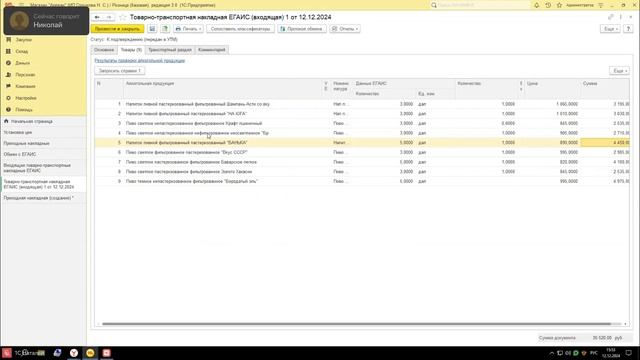This screenshot has height=360, width=640.
Task: Open the "Еще" menu above the goods table
Action: tap(620, 71)
